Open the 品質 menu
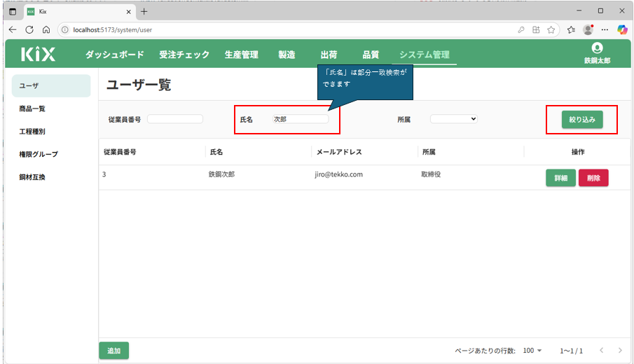The height and width of the screenshot is (364, 634). pyautogui.click(x=371, y=55)
